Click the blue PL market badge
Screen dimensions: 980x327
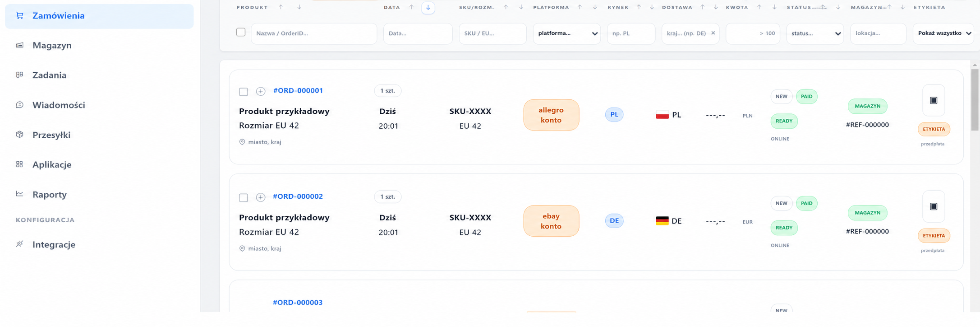click(614, 115)
